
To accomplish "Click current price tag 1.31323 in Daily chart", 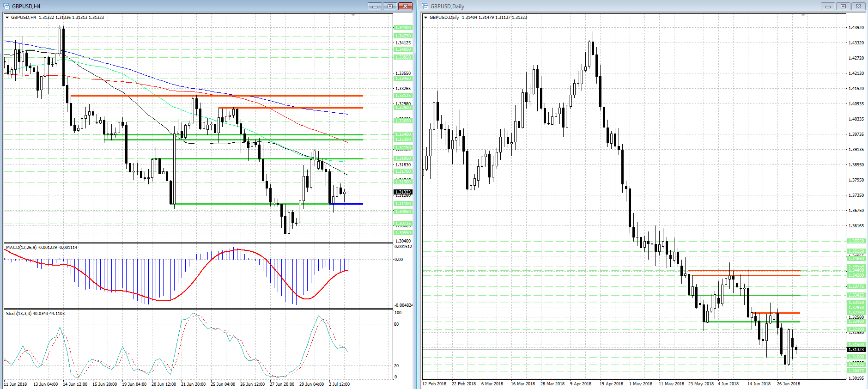I will click(x=856, y=350).
